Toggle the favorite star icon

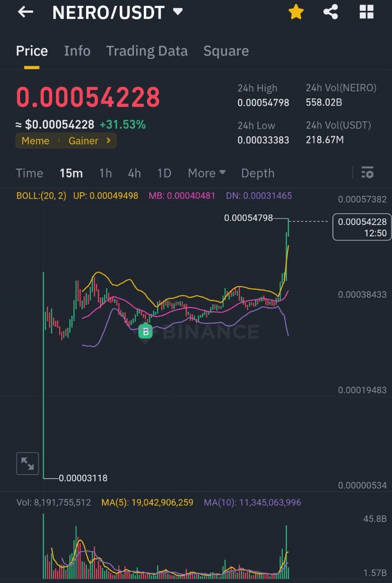coord(296,12)
